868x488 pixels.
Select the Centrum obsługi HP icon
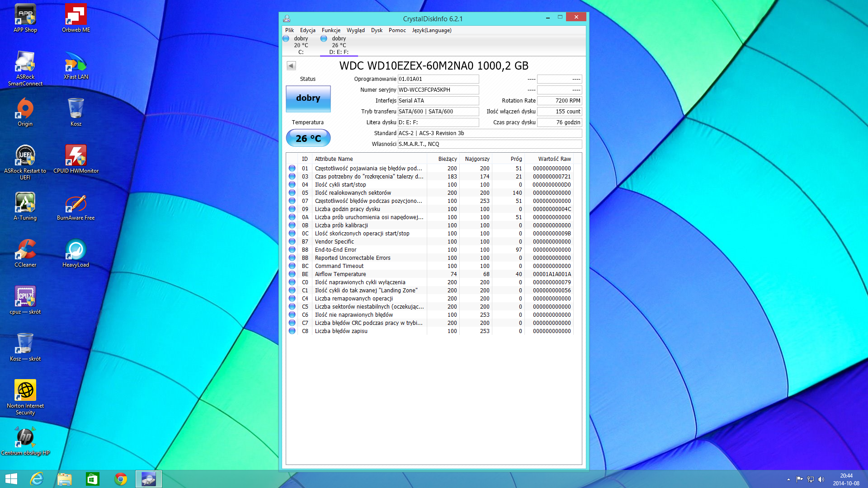click(x=25, y=441)
